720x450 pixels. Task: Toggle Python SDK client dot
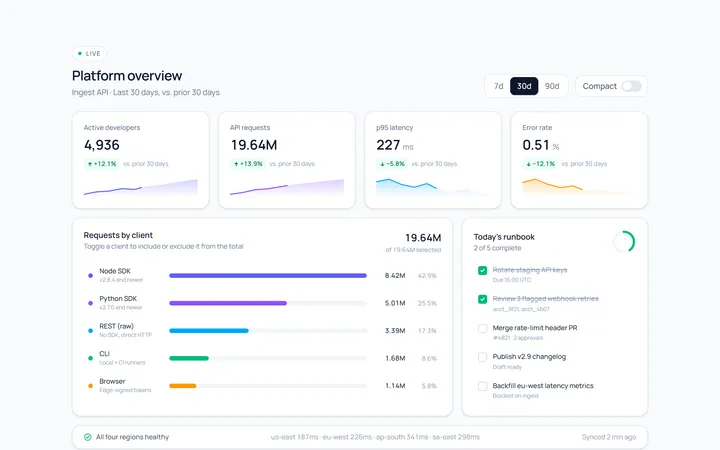[x=90, y=303]
